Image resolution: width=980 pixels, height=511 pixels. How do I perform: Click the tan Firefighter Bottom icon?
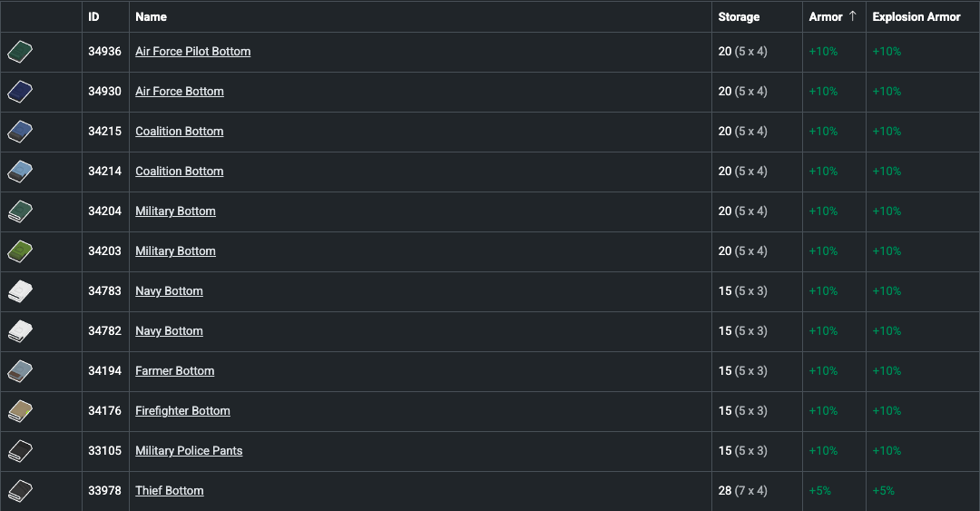(20, 411)
